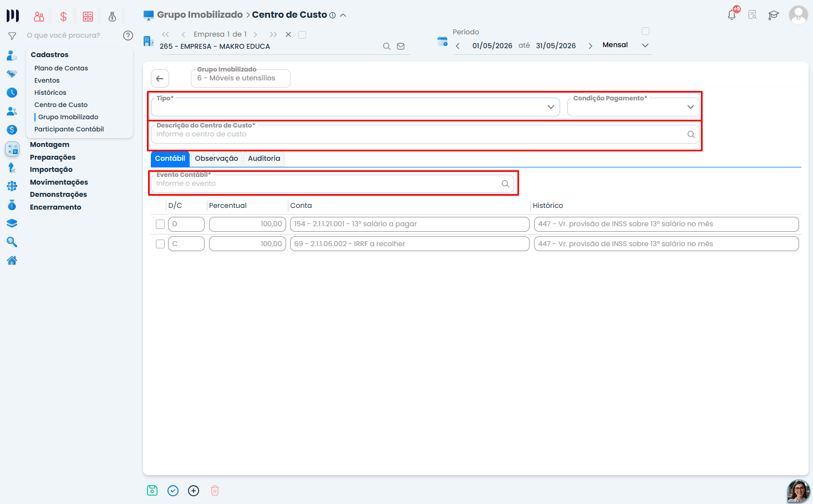Screen dimensions: 813x504
Task: Click the 'O que você procura?' search box
Action: [x=64, y=35]
